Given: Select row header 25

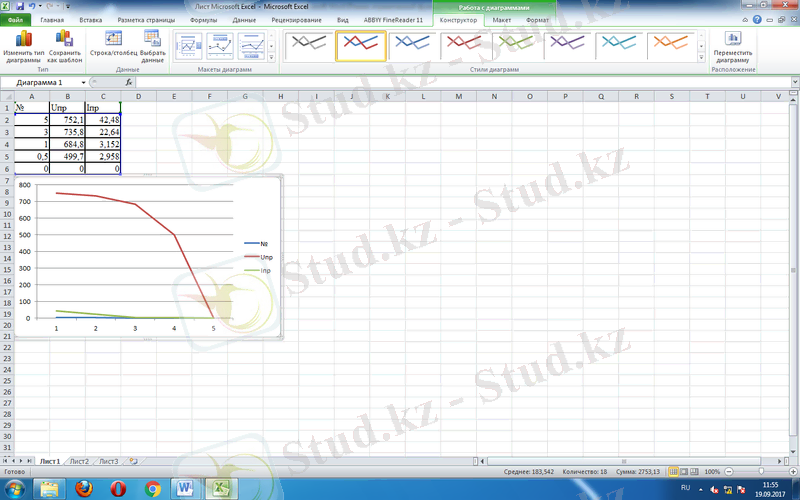Looking at the screenshot, I should (7, 381).
